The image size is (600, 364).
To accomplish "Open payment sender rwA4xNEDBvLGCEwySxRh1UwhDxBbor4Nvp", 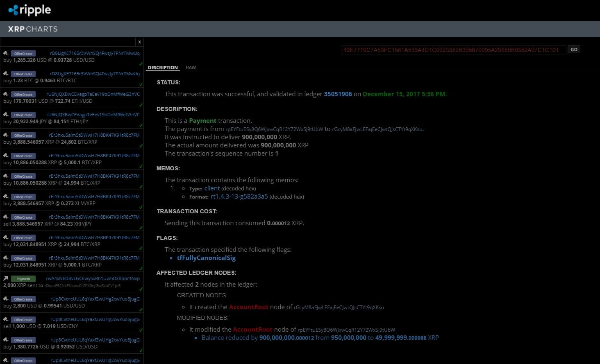I will (x=93, y=278).
